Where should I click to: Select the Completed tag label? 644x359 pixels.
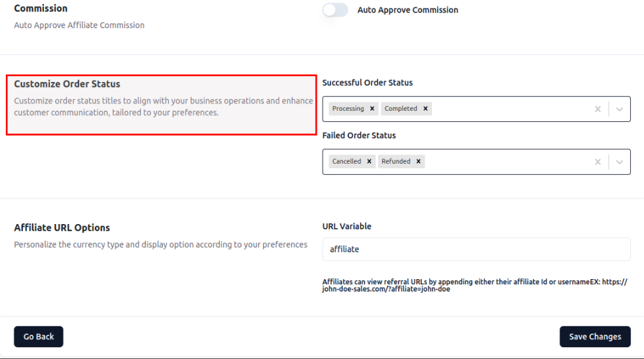pyautogui.click(x=401, y=109)
